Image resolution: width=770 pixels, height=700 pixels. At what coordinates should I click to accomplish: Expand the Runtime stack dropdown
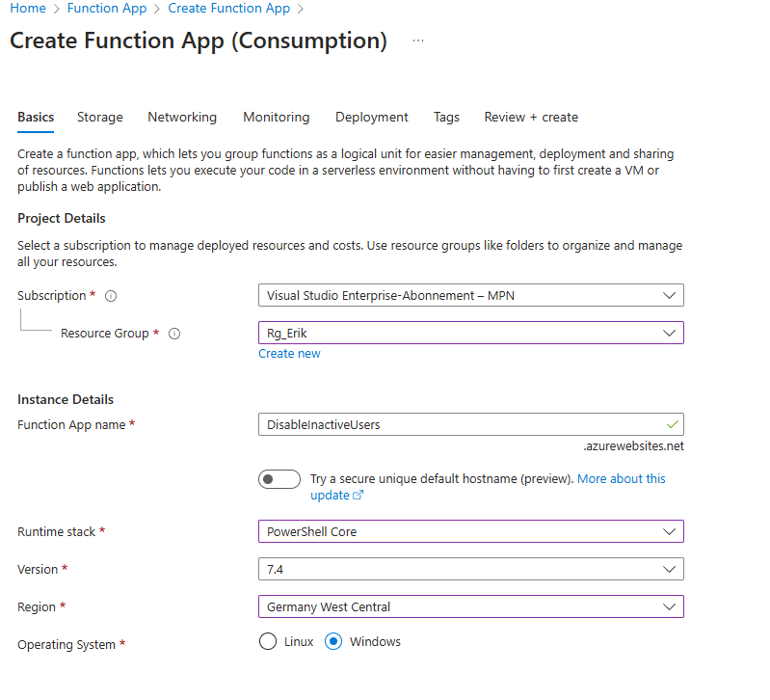(x=470, y=531)
